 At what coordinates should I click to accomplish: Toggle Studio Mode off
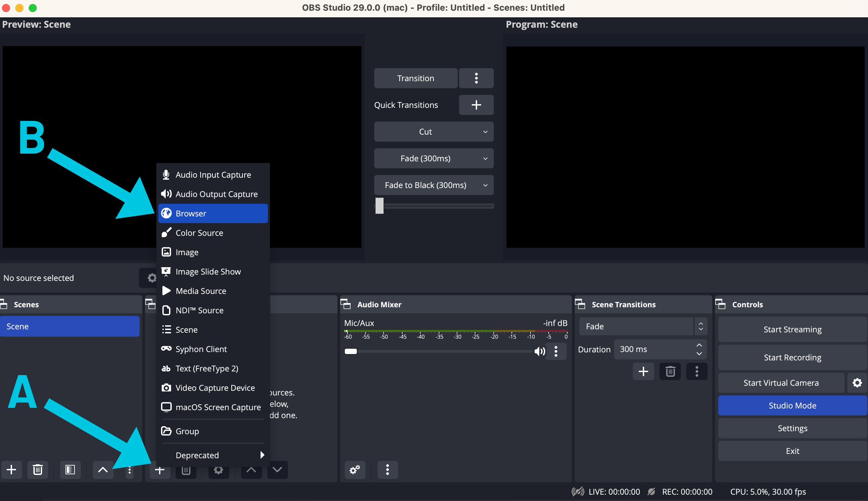[x=792, y=405]
